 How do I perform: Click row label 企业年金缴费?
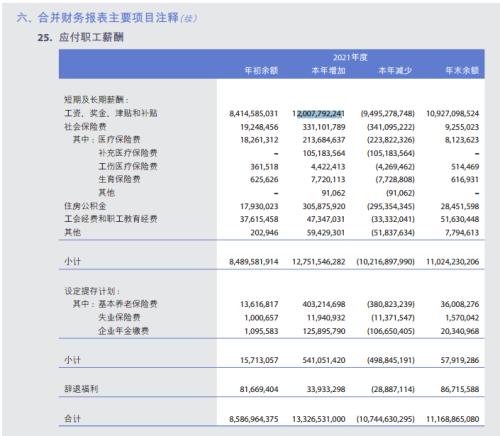point(123,331)
